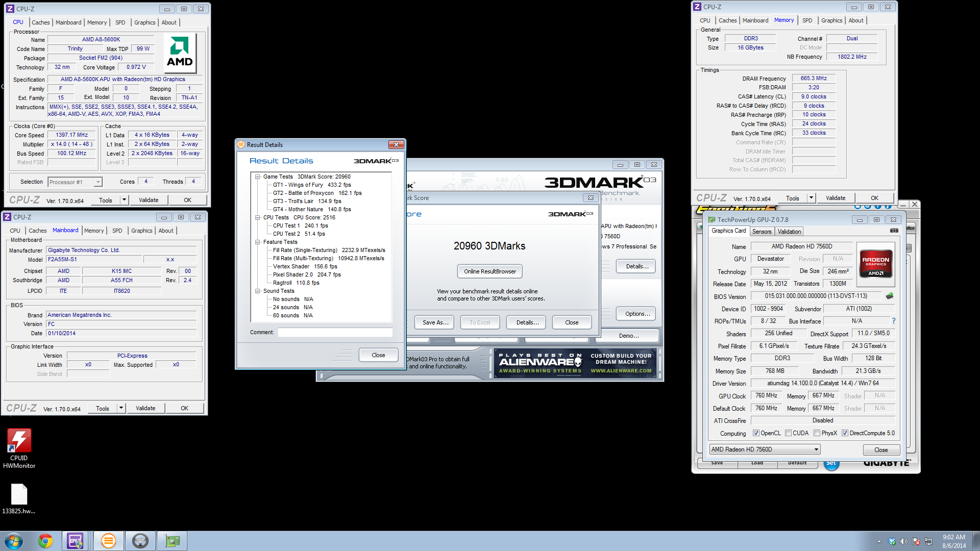Click the system tray clock
This screenshot has width=980, height=551.
[x=953, y=541]
